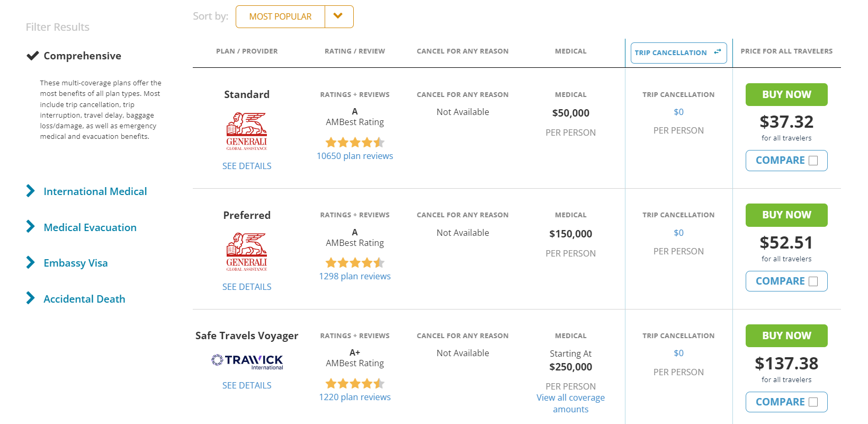Enable COMPARE for Safe Travels Voyager
Image resolution: width=868 pixels, height=424 pixels.
pyautogui.click(x=814, y=402)
